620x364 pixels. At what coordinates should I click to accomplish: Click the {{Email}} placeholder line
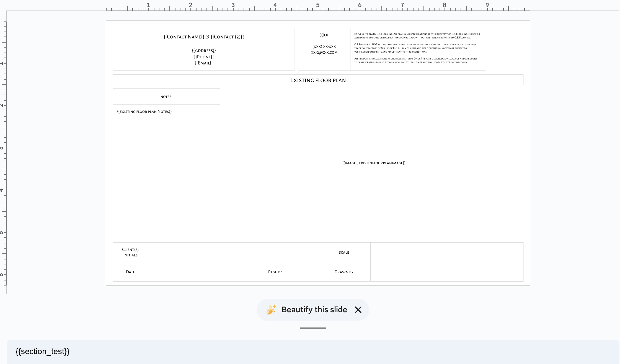pyautogui.click(x=204, y=63)
